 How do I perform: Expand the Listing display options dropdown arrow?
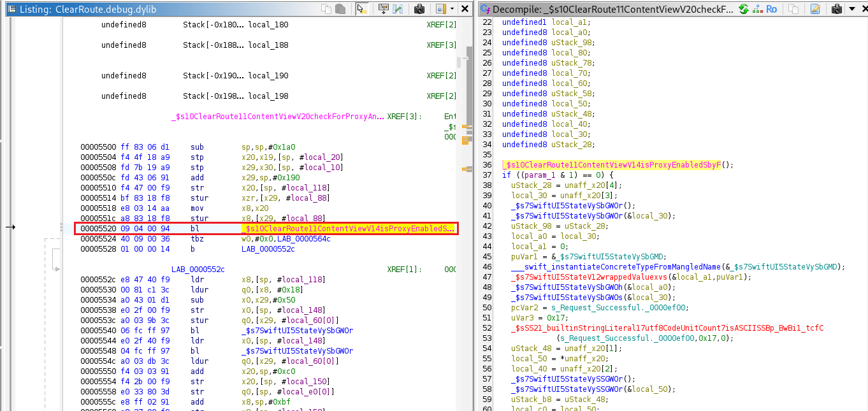click(x=452, y=9)
